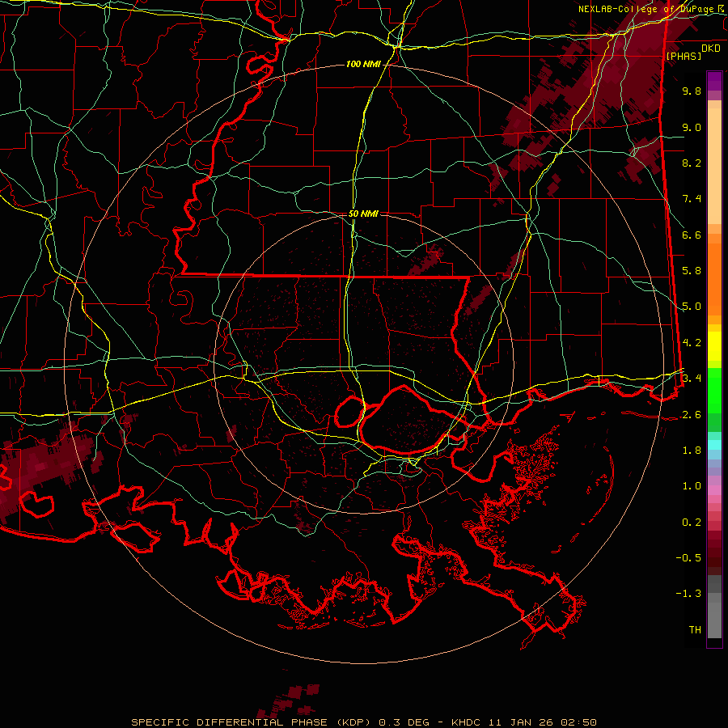The image size is (728, 728).
Task: Click the 1.0 scale value
Action: coord(692,486)
